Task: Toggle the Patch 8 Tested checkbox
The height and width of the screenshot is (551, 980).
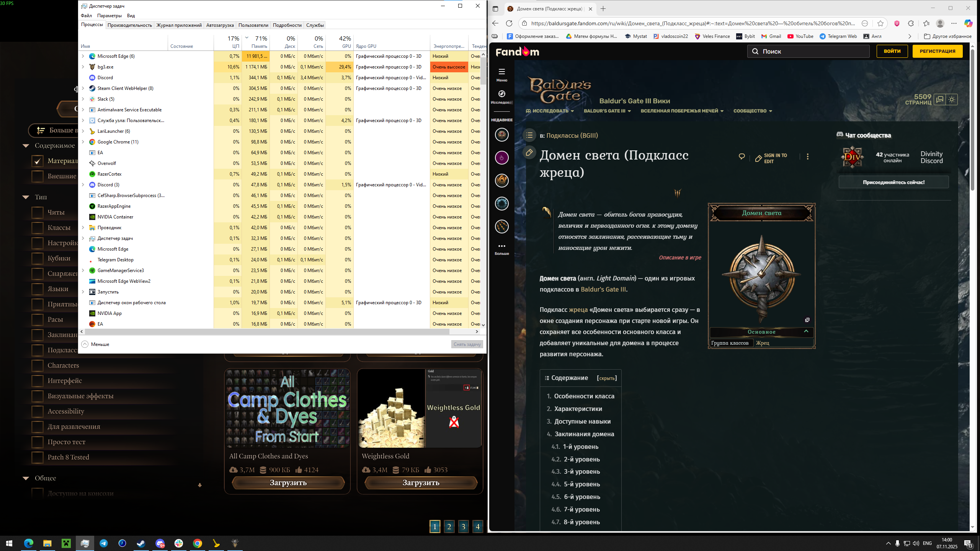Action: 38,457
